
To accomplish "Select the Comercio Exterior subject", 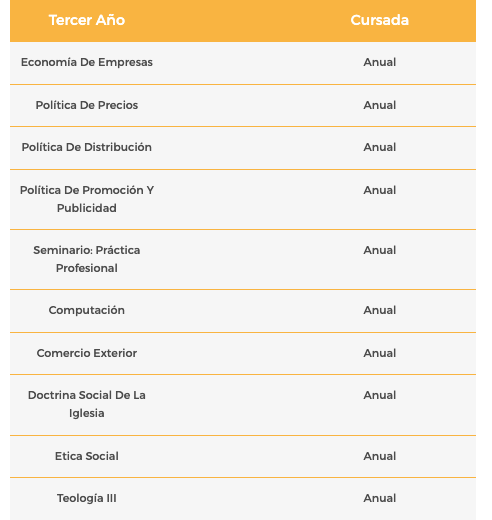I will click(x=87, y=353).
